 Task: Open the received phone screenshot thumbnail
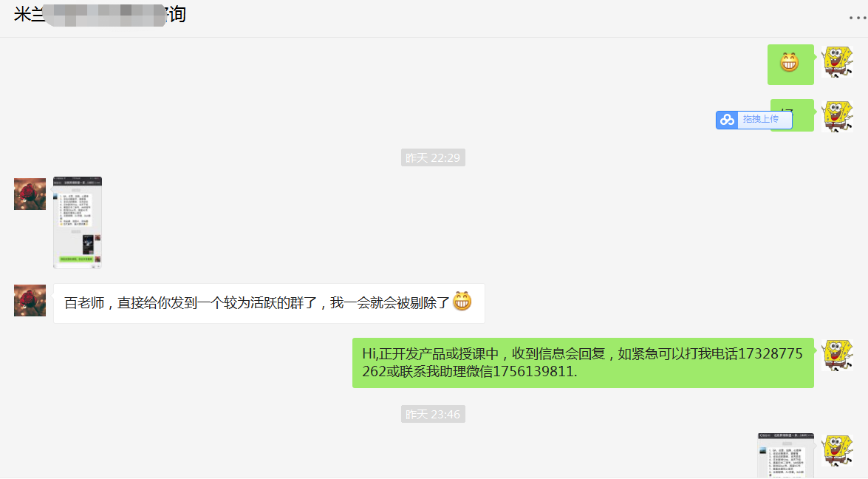[78, 222]
